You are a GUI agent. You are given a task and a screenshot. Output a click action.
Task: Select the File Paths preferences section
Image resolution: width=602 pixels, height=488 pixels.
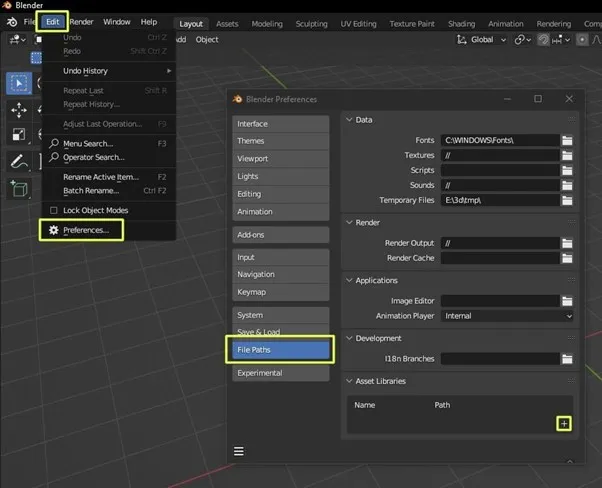281,350
